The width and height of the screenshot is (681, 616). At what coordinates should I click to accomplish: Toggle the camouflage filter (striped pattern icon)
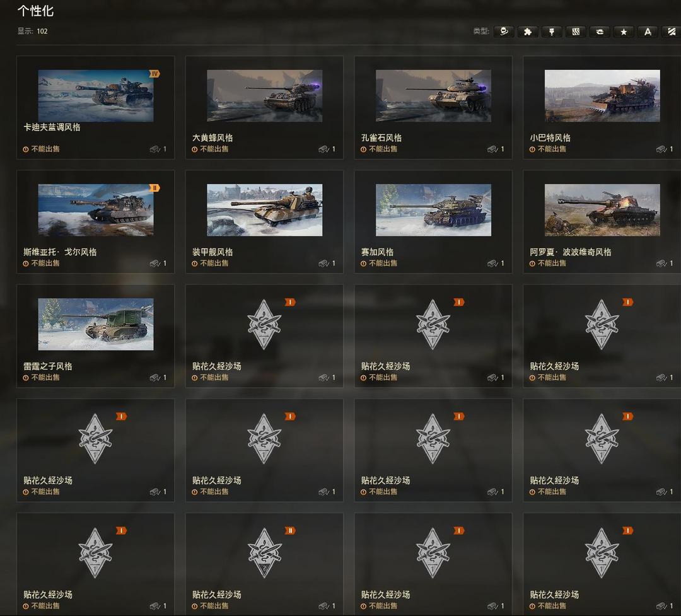click(x=576, y=32)
